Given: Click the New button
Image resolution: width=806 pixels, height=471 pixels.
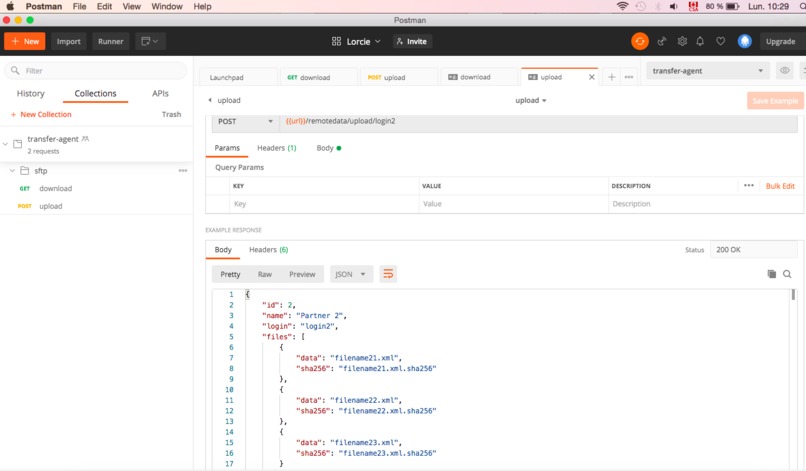Looking at the screenshot, I should [25, 41].
